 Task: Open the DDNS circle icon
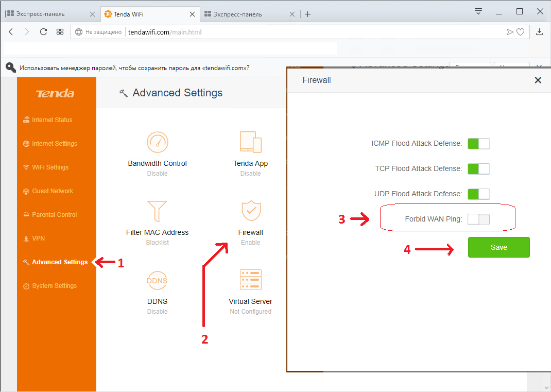point(157,280)
